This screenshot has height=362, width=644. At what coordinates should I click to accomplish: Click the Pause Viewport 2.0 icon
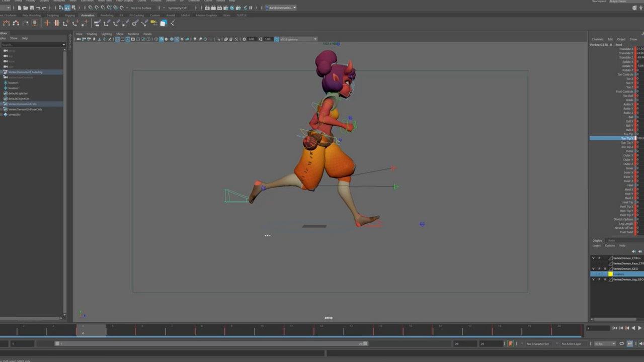[x=251, y=8]
